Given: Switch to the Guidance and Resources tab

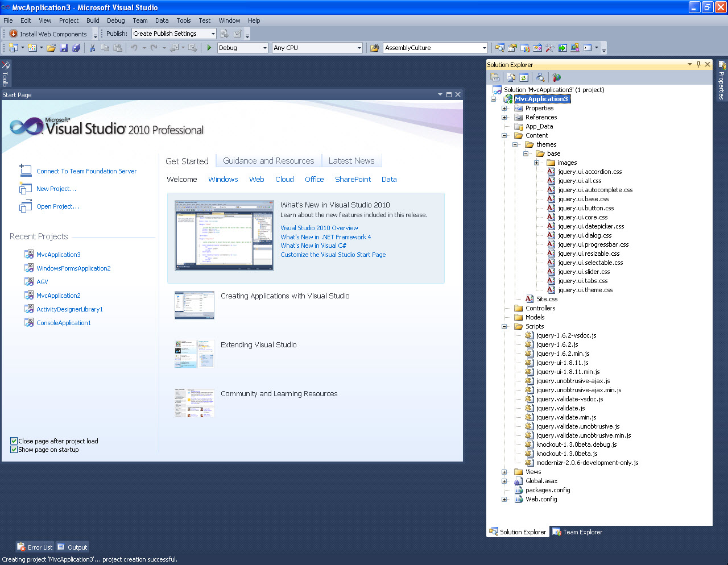Looking at the screenshot, I should point(268,160).
